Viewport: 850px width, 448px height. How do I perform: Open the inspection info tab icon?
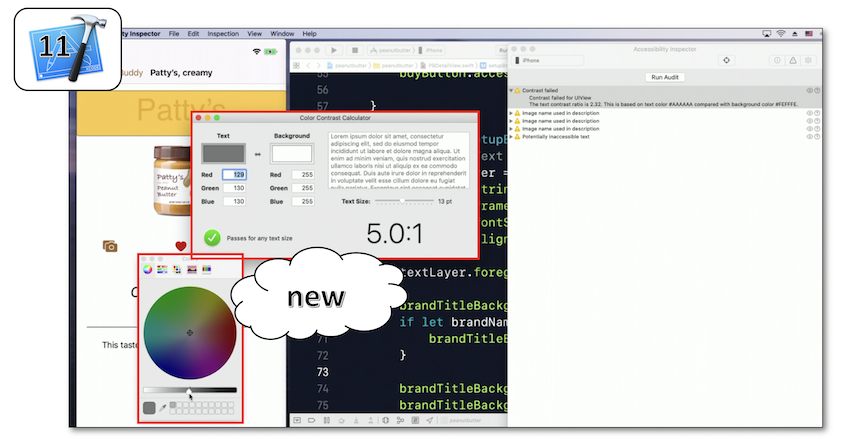(x=777, y=60)
